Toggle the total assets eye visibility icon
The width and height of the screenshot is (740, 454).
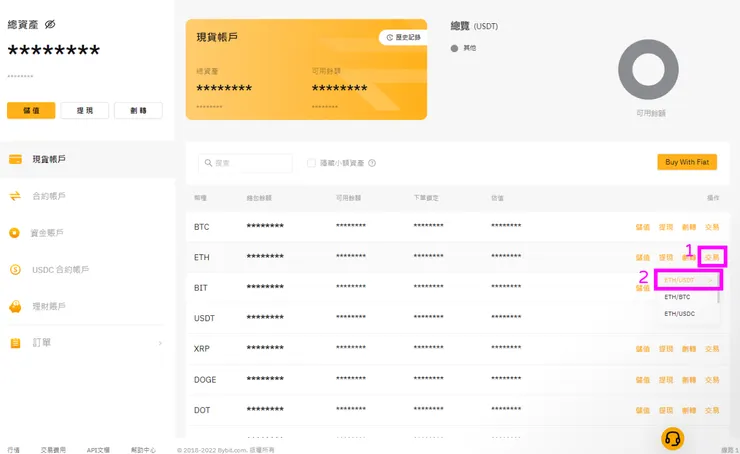point(50,24)
